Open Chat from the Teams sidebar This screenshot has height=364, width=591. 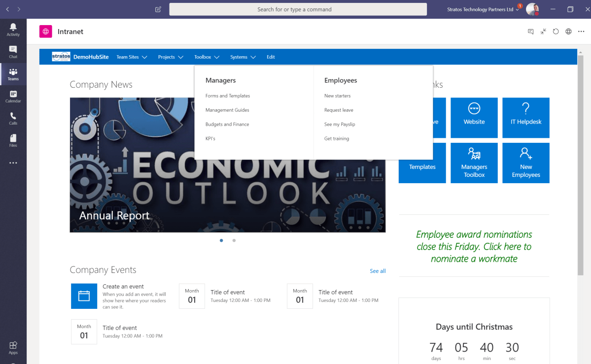pos(13,52)
